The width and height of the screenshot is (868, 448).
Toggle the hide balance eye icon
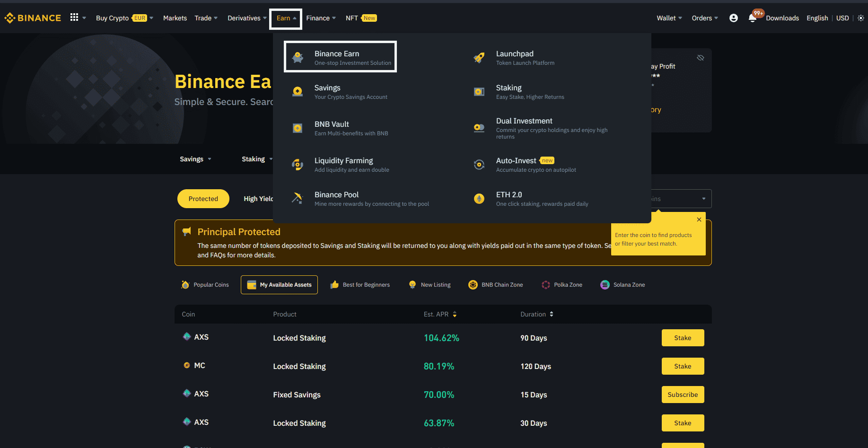point(700,58)
